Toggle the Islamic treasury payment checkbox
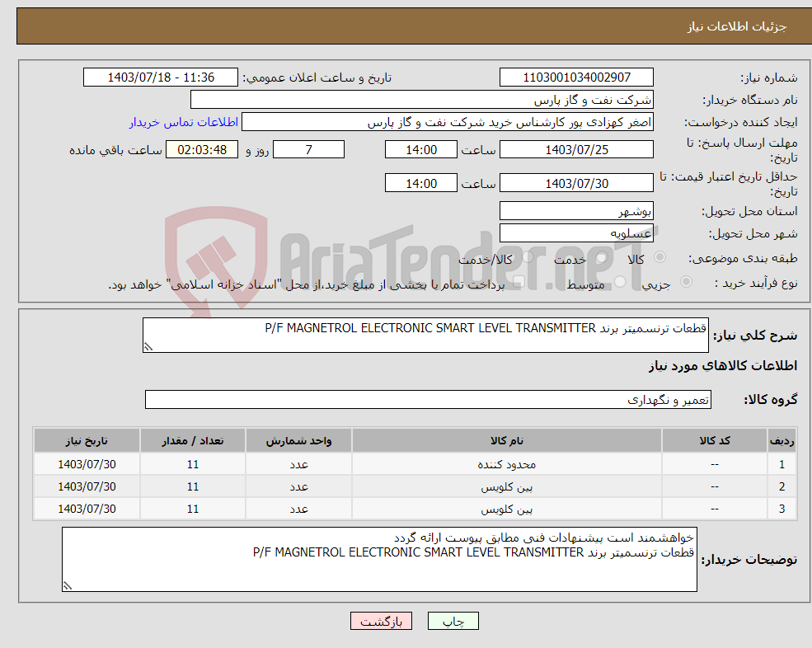Image resolution: width=812 pixels, height=648 pixels. [519, 282]
